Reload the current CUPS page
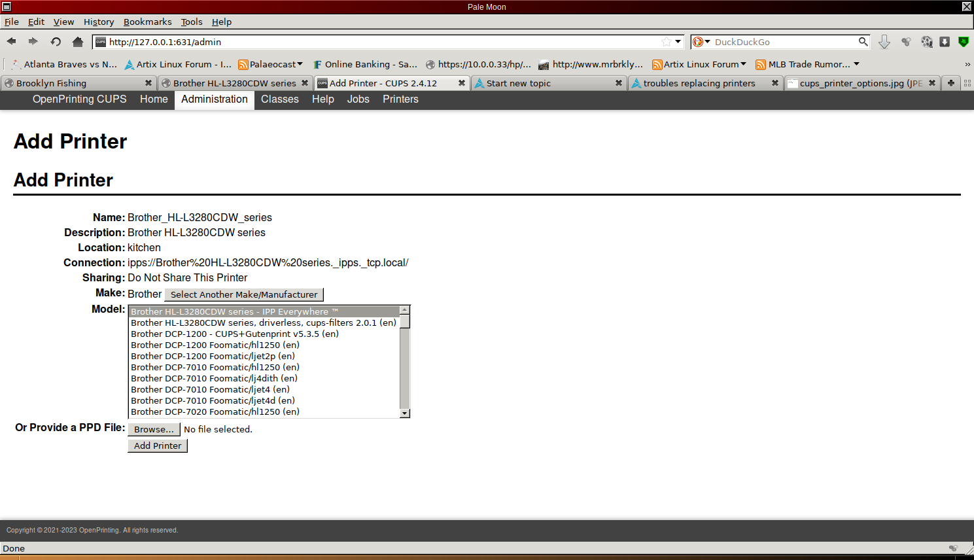Image resolution: width=974 pixels, height=560 pixels. (x=56, y=42)
